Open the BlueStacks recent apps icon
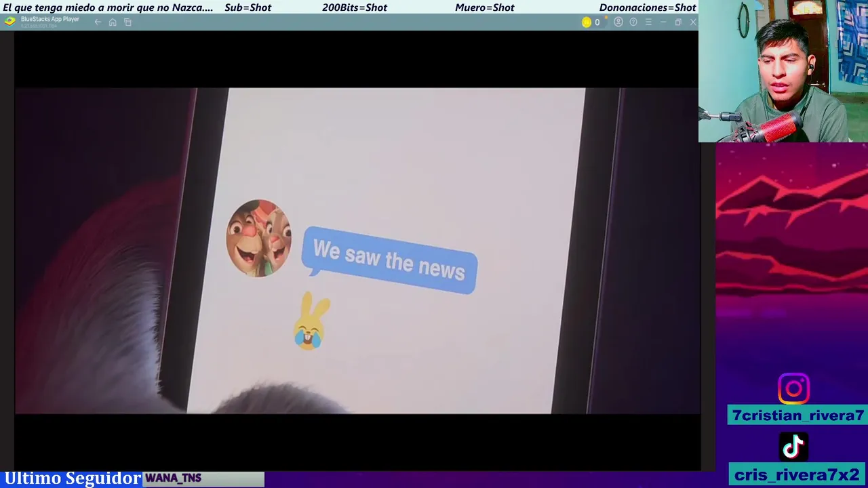 [127, 22]
